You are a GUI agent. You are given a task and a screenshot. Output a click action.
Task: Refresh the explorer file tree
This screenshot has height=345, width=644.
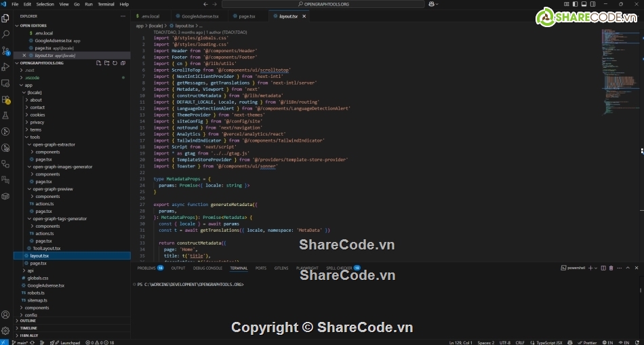(x=115, y=63)
